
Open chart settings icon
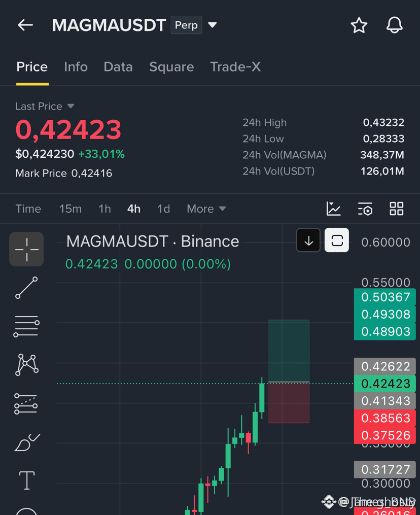365,209
